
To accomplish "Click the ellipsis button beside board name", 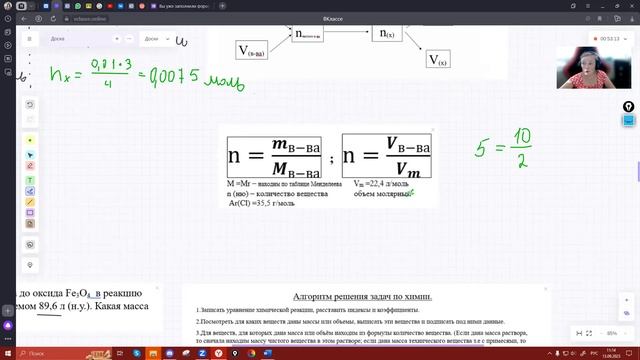I will coord(129,39).
